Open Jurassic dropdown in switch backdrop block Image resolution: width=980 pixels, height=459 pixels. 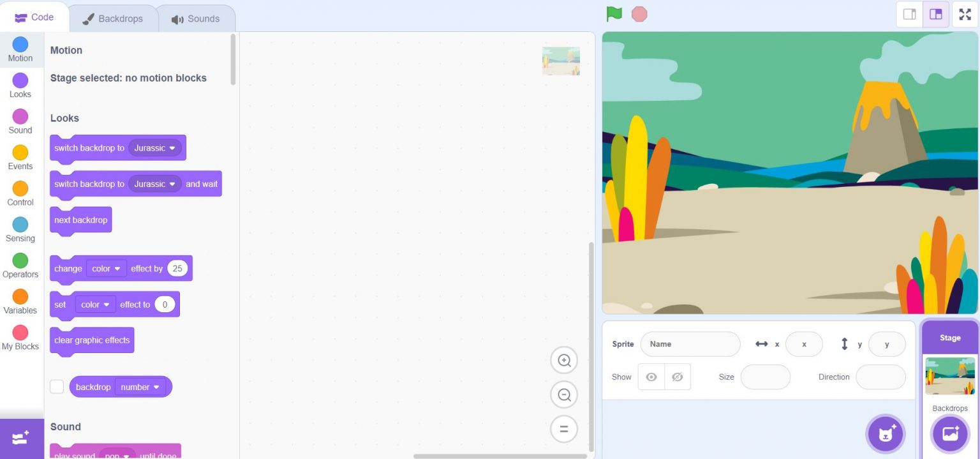(x=154, y=148)
